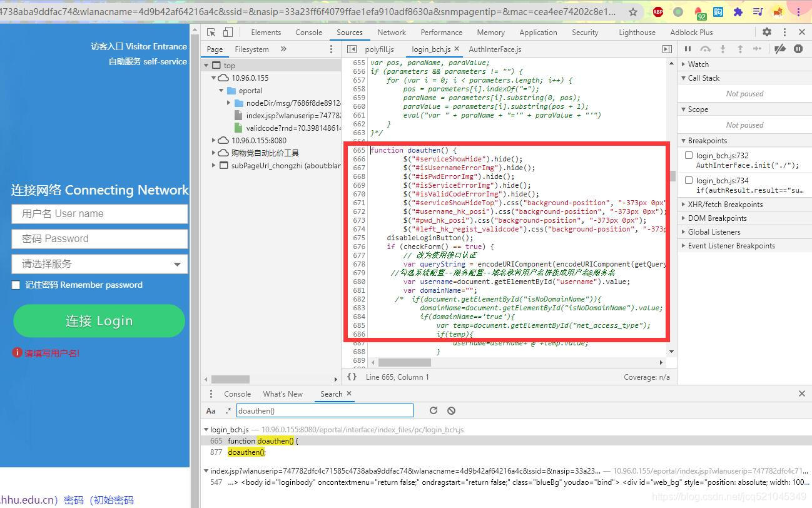812x508 pixels.
Task: Toggle regular expression search option
Action: click(228, 410)
